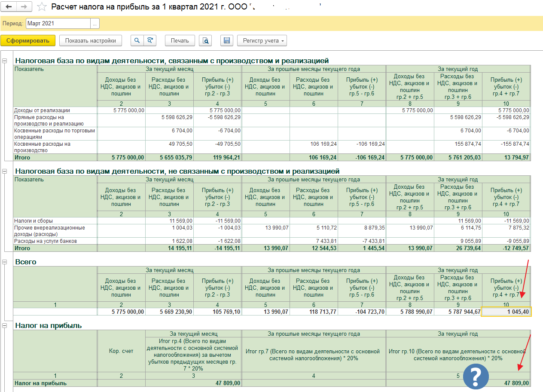Open the Регистр учета dropdown
This screenshot has width=543, height=392.
pyautogui.click(x=262, y=41)
